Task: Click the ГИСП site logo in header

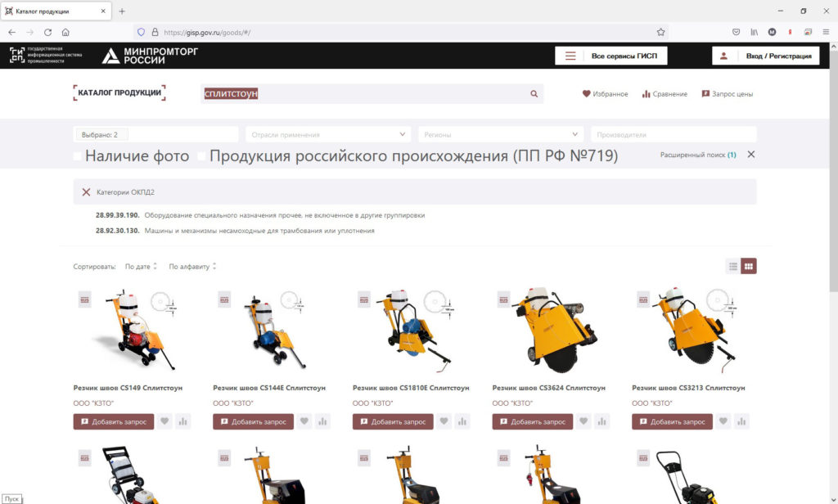Action: [46, 55]
